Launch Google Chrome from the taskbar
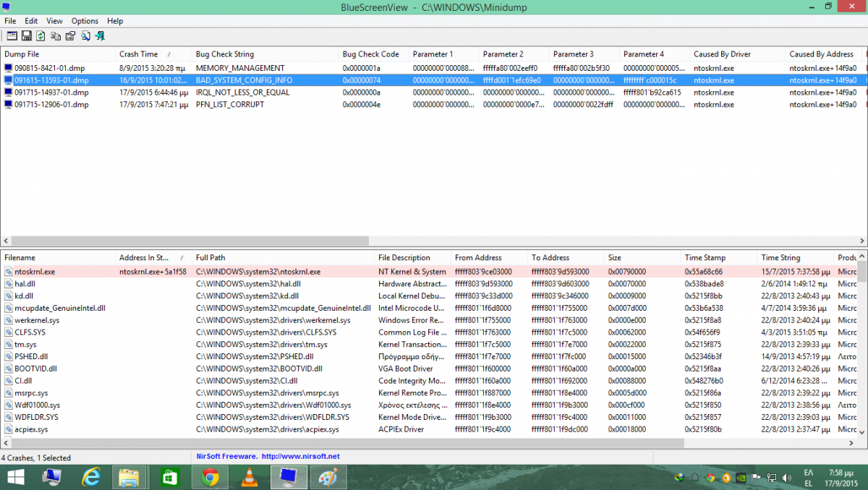868x490 pixels. point(210,477)
